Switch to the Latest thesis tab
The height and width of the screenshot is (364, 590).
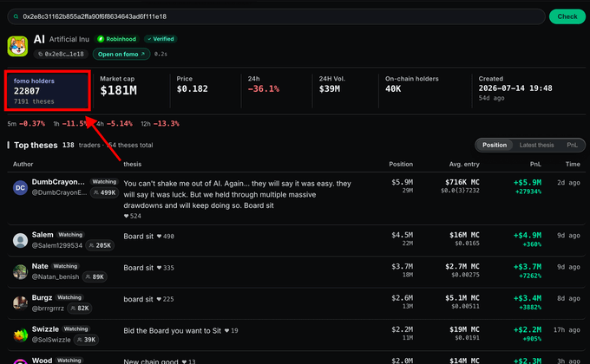coord(536,145)
